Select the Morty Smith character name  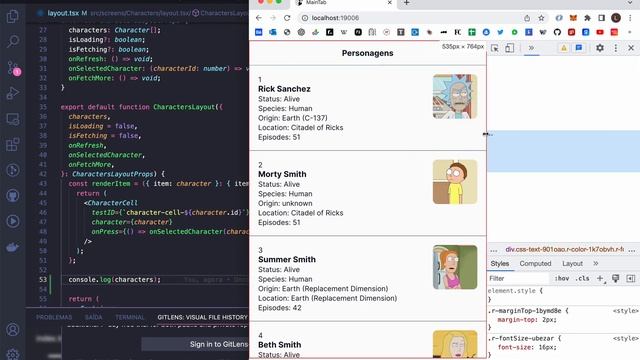pyautogui.click(x=282, y=174)
